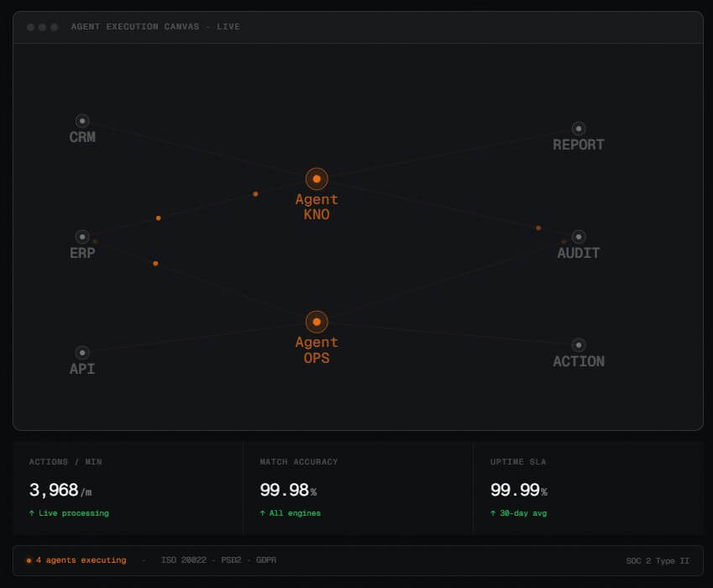Click the Agent Execution Canvas - Live title
The width and height of the screenshot is (713, 588).
point(155,27)
